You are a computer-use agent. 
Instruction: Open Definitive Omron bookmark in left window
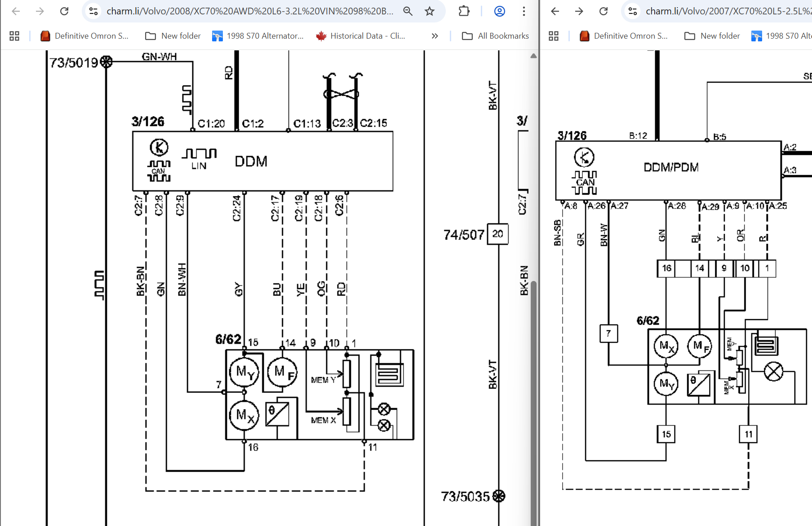click(84, 36)
